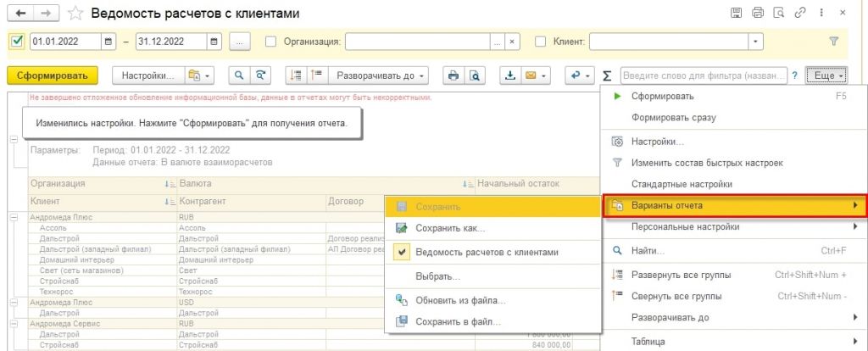Screen dimensions: 868x351
Task: Open Персональные настройки submenu
Action: [734, 226]
